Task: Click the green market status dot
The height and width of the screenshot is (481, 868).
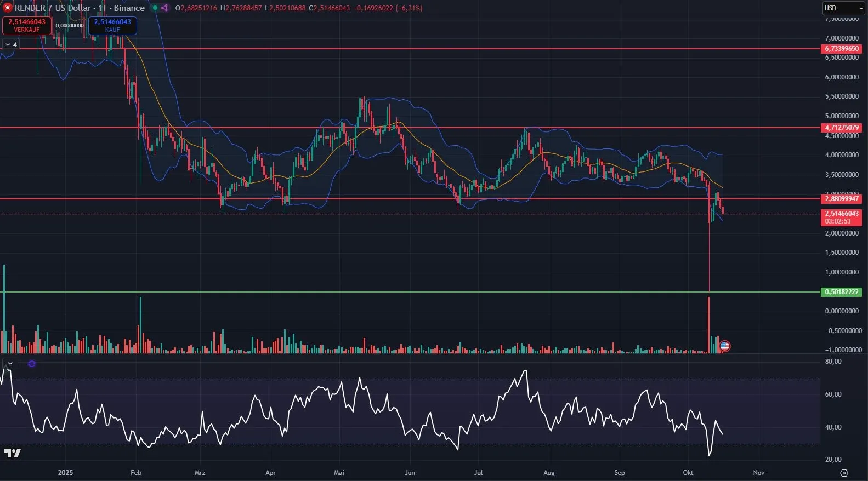Action: (x=155, y=8)
